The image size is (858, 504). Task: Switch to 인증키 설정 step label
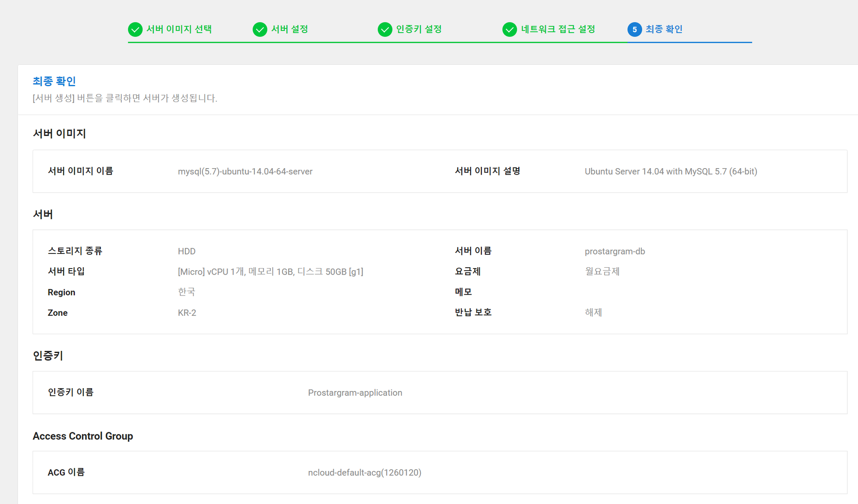[x=419, y=29]
